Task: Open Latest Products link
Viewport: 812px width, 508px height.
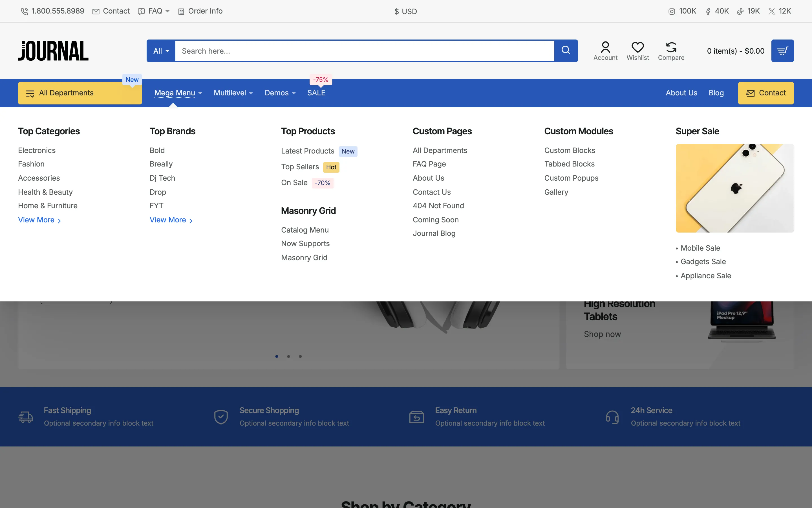Action: pyautogui.click(x=307, y=151)
